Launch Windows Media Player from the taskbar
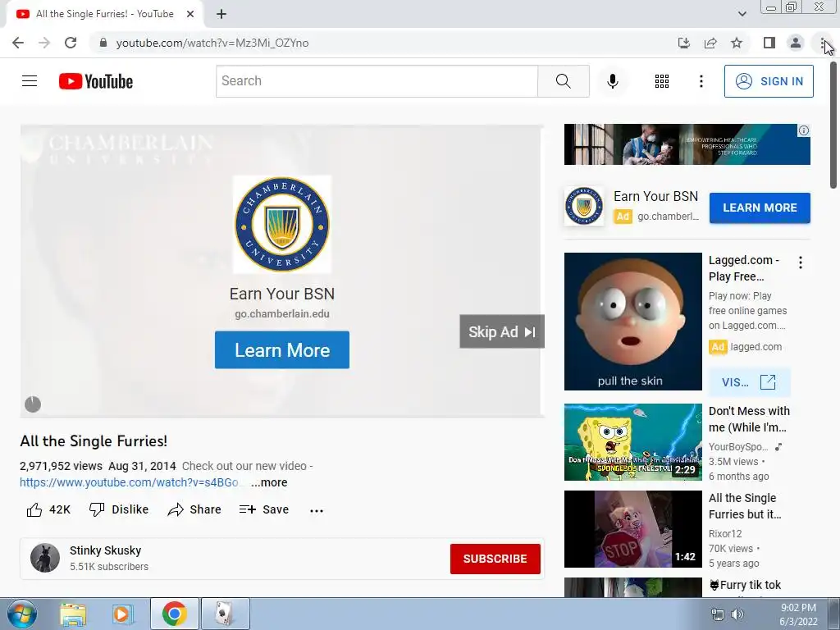The width and height of the screenshot is (840, 630). tap(123, 614)
